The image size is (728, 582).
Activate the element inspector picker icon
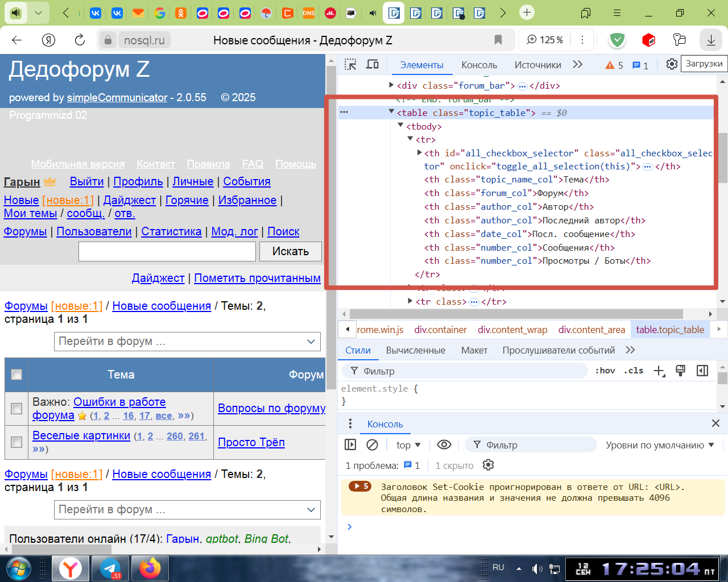[350, 64]
